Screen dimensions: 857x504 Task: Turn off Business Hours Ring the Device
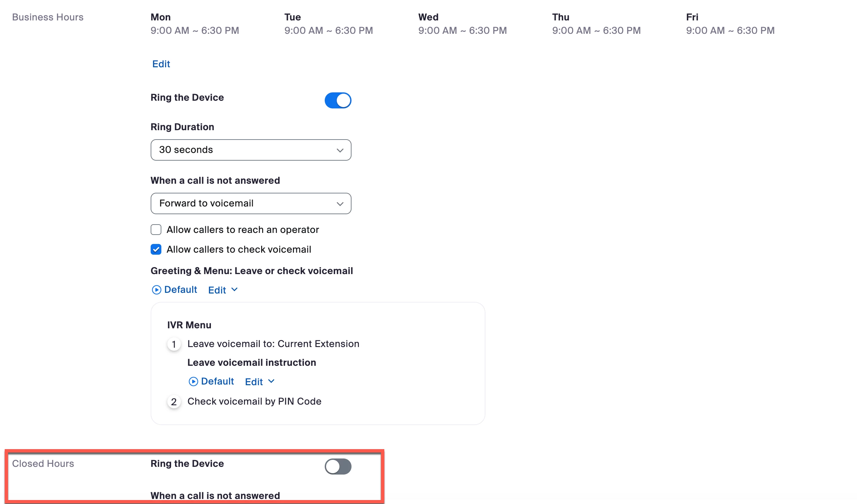point(337,100)
